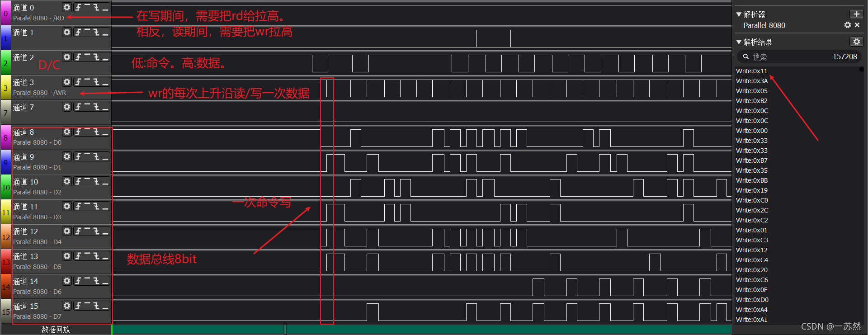Screen dimensions: 868x335
Task: Click the 通道 1 channel label
Action: point(24,33)
